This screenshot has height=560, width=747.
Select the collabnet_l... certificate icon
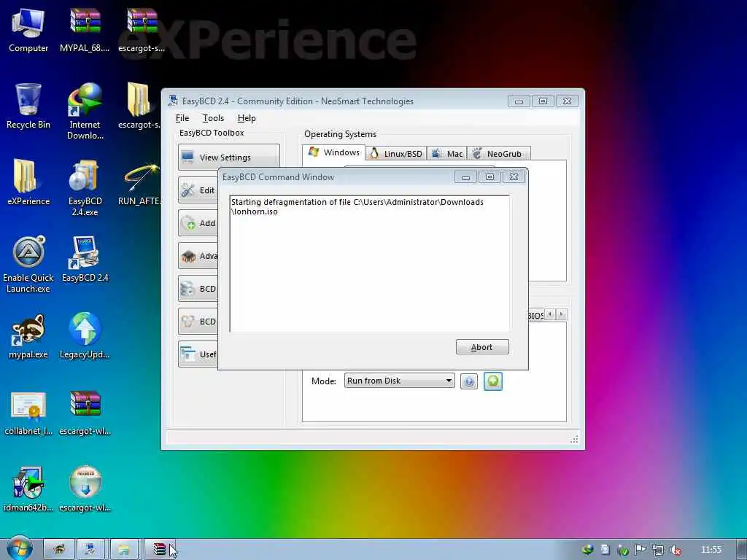28,413
